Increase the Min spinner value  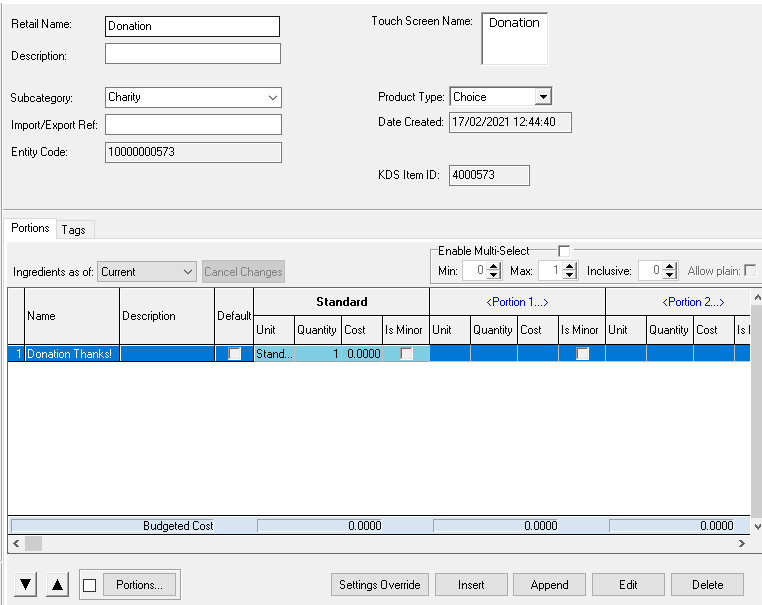point(494,266)
